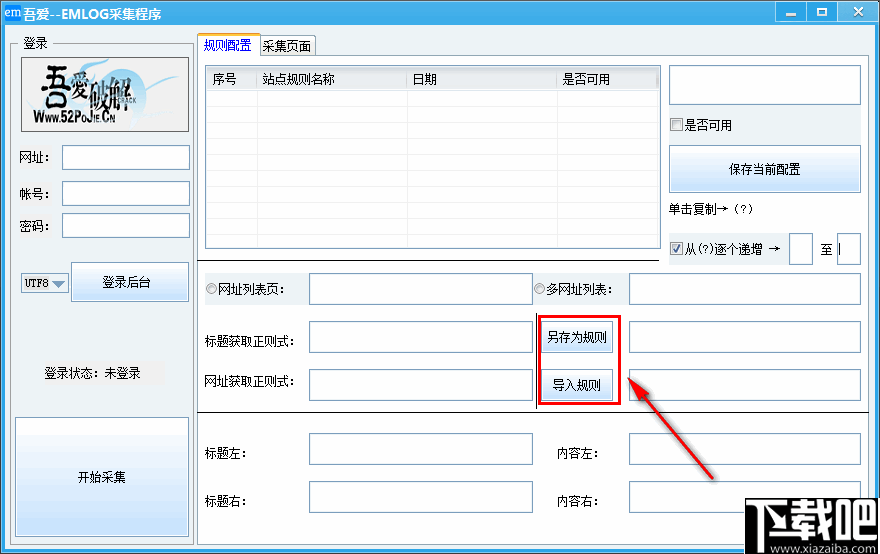Click the 标题左 input field
Image resolution: width=880 pixels, height=554 pixels.
click(421, 449)
